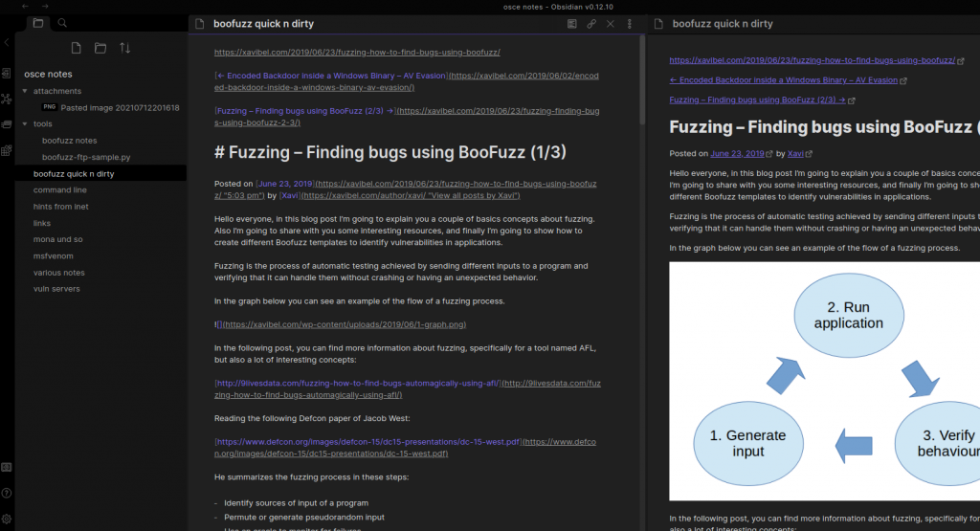Viewport: 980px width, 531px height.
Task: Click editor pane title boofuzz quick n dirty
Action: 263,24
